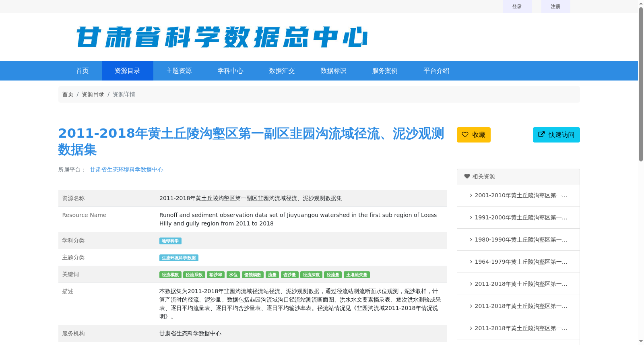Click the 甘肃省科学数据总中心 site logo
644x345 pixels.
[x=222, y=37]
